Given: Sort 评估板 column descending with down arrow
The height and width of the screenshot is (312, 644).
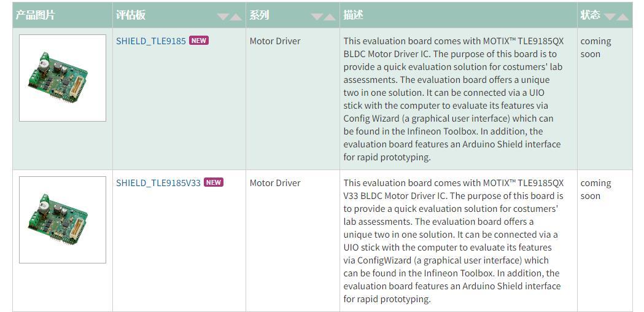Looking at the screenshot, I should click(x=223, y=17).
